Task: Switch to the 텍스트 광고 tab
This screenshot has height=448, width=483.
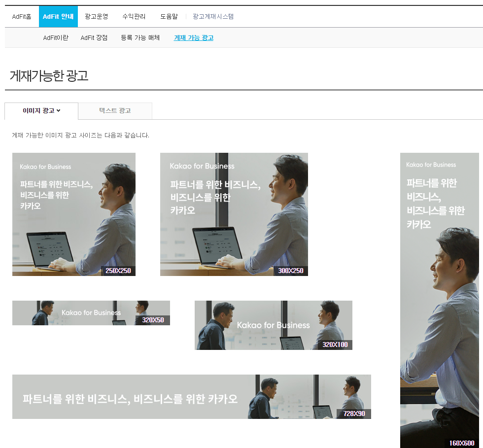Action: [115, 111]
